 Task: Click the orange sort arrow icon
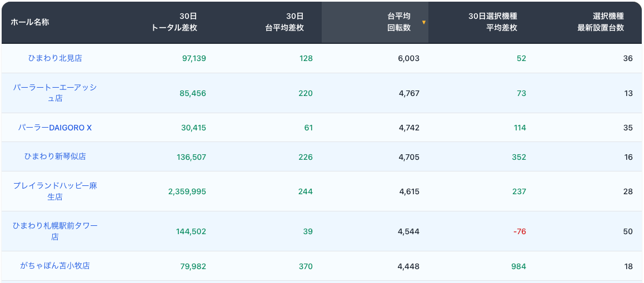[423, 23]
